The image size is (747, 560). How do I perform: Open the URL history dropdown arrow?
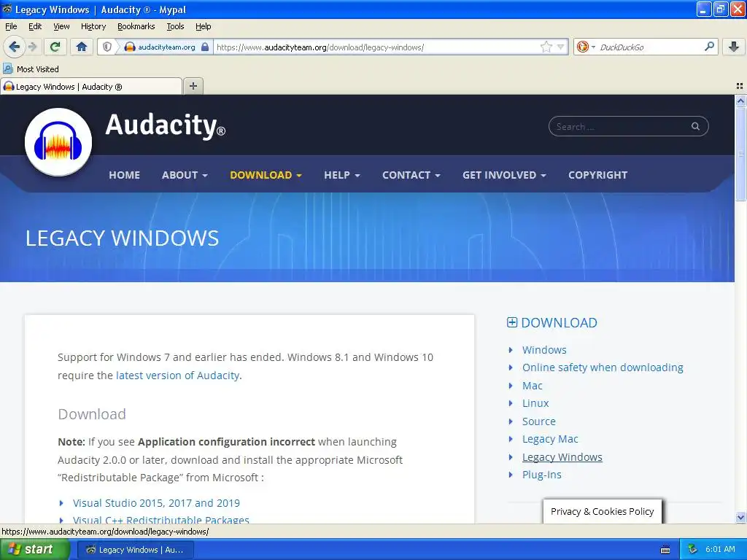click(x=561, y=47)
